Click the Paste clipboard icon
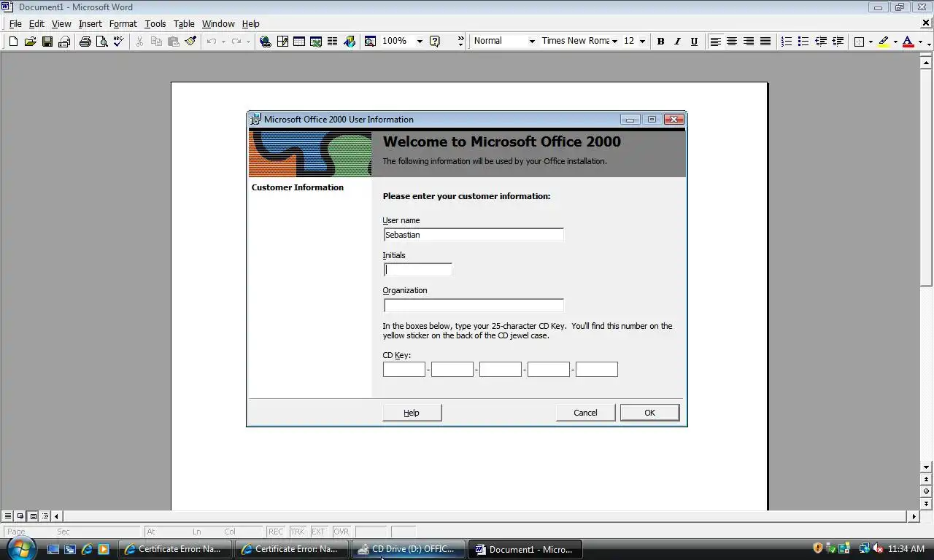 coord(173,42)
